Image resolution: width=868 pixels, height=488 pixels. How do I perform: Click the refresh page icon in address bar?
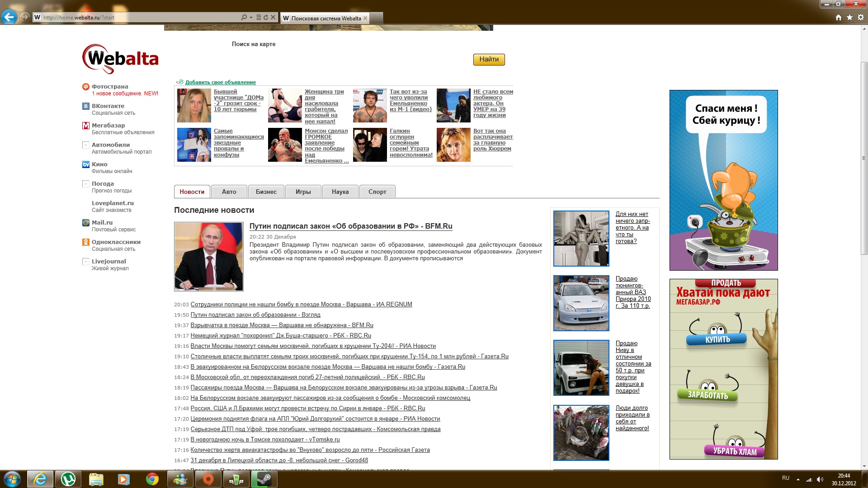[266, 18]
